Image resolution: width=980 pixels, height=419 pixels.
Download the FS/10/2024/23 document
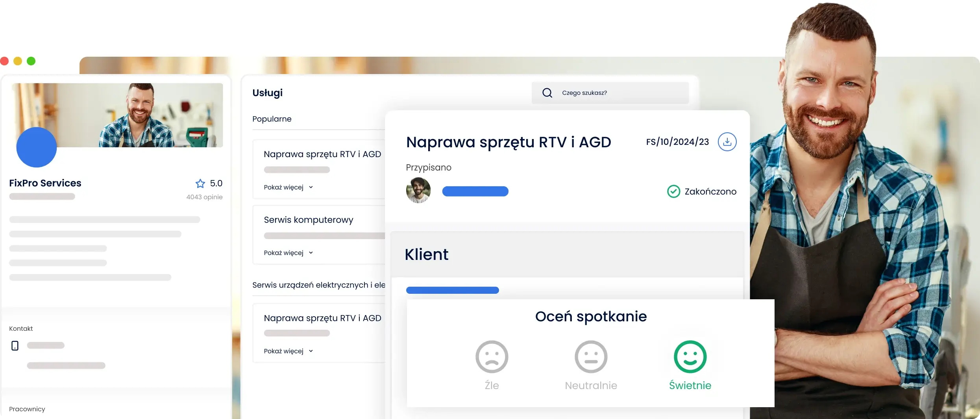[727, 142]
